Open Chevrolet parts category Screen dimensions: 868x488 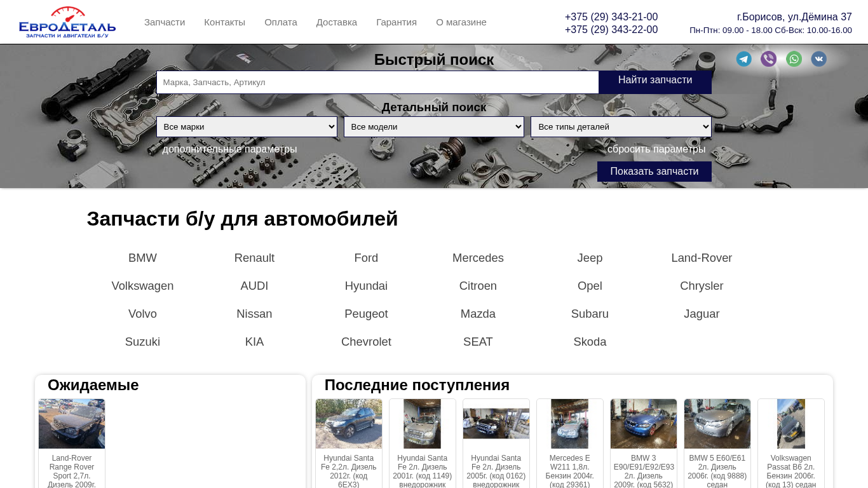tap(366, 342)
